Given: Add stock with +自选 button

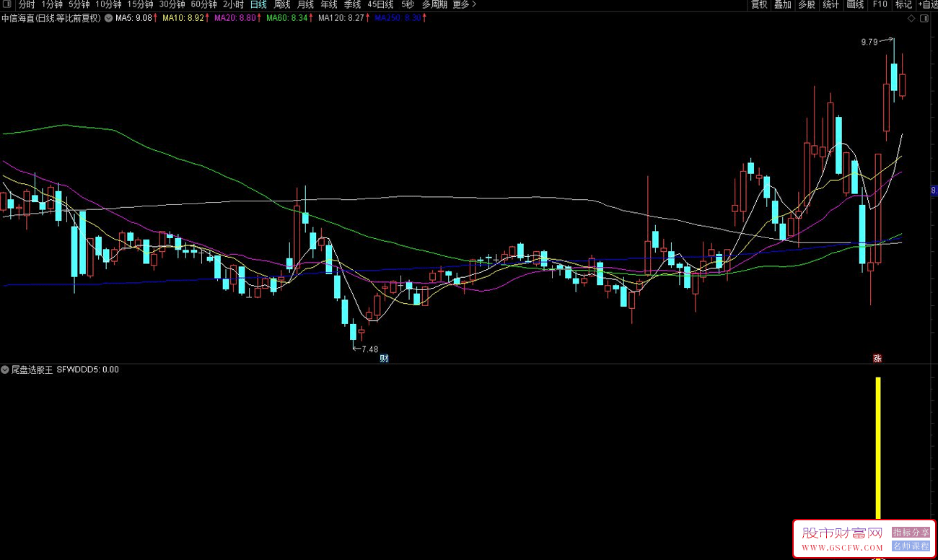Looking at the screenshot, I should tap(927, 4).
